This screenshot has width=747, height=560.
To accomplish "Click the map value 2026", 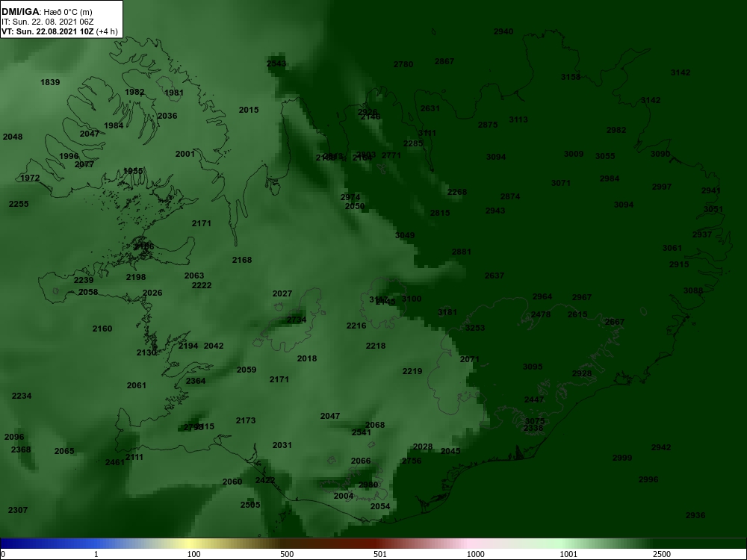I will (x=152, y=293).
